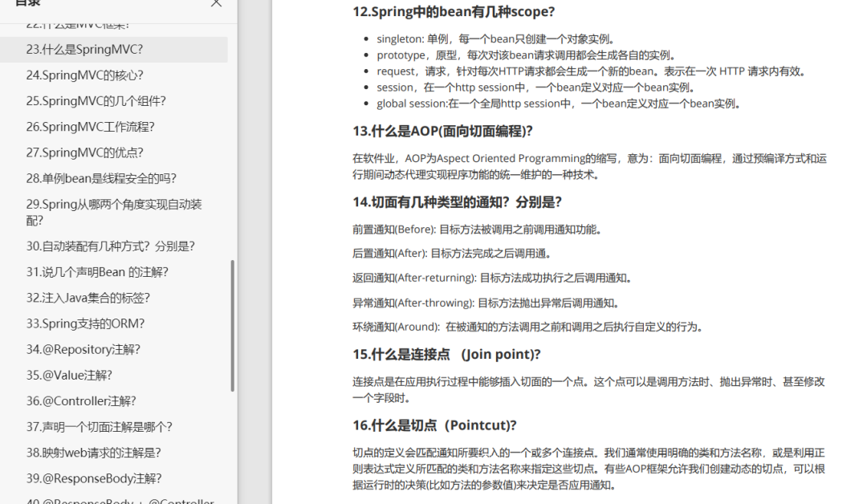
Task: Open 38.映射web请求的注解是?
Action: (93, 453)
